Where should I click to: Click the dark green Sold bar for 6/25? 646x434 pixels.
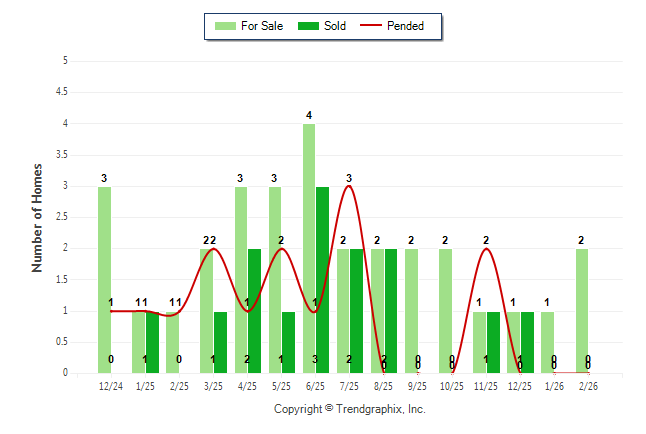pos(322,280)
